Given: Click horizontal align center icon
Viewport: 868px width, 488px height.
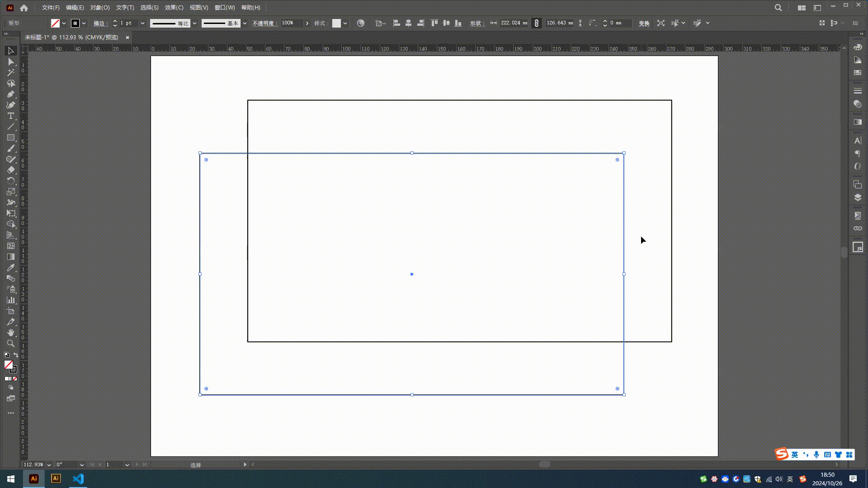Looking at the screenshot, I should click(x=408, y=23).
